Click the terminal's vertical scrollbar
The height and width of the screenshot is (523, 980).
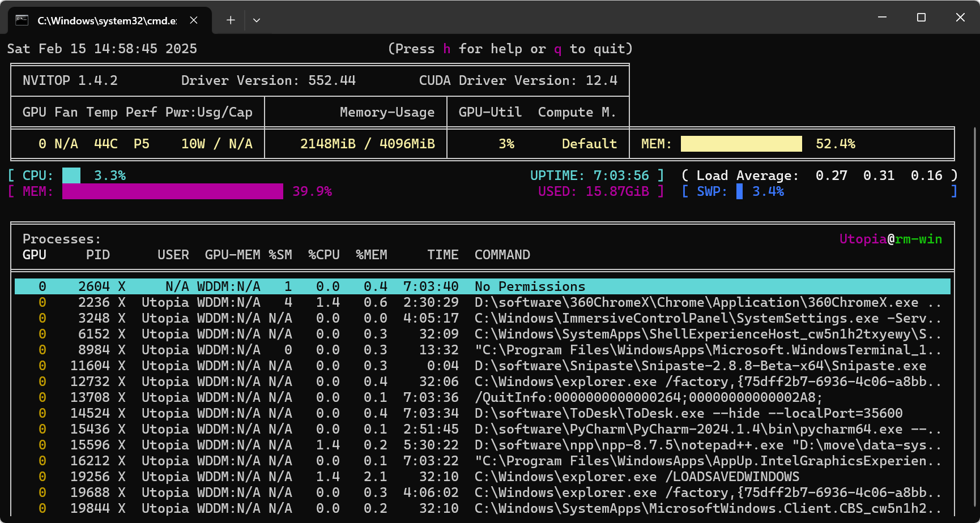(975, 317)
